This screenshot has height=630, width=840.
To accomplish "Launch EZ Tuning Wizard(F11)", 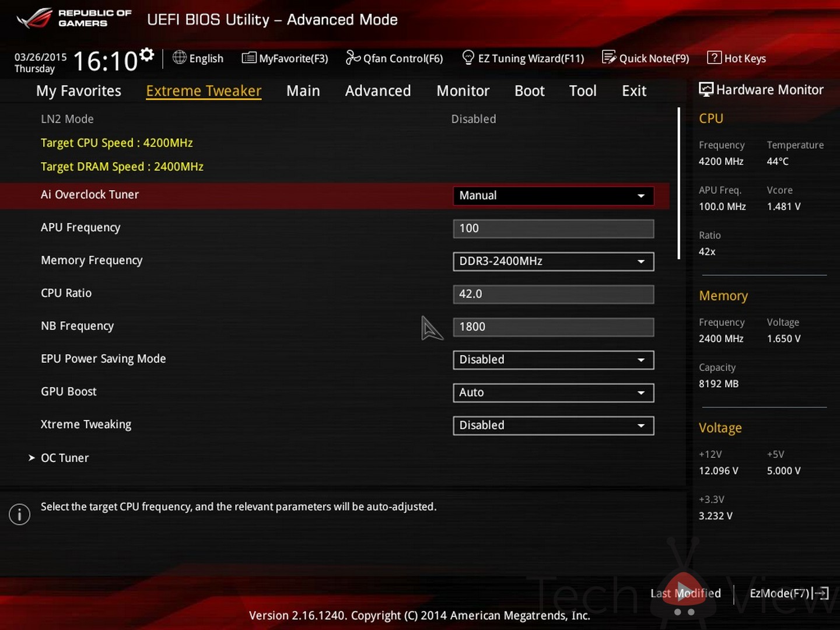I will (523, 58).
